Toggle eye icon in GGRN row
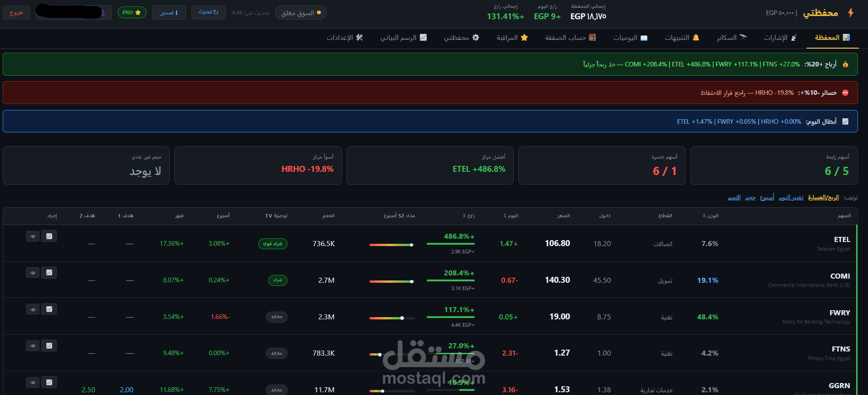This screenshot has height=395, width=868. tap(33, 383)
